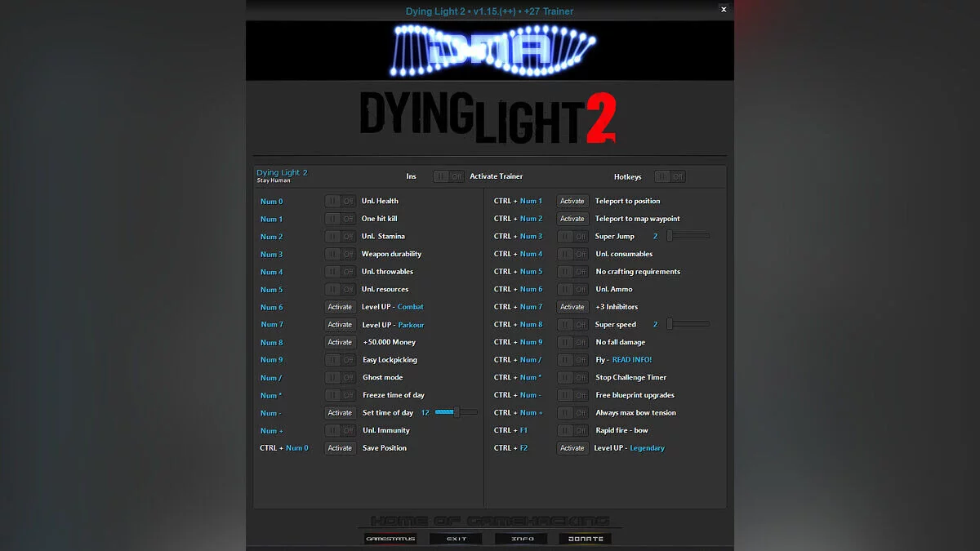Activate +50.000 Money cheat
This screenshot has height=551, width=980.
pos(340,342)
